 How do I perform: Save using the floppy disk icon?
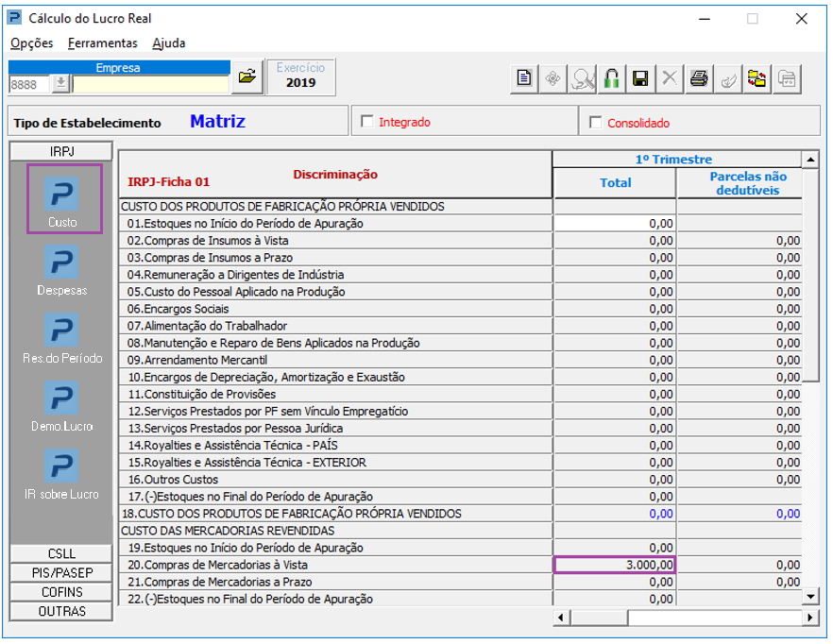pos(640,78)
